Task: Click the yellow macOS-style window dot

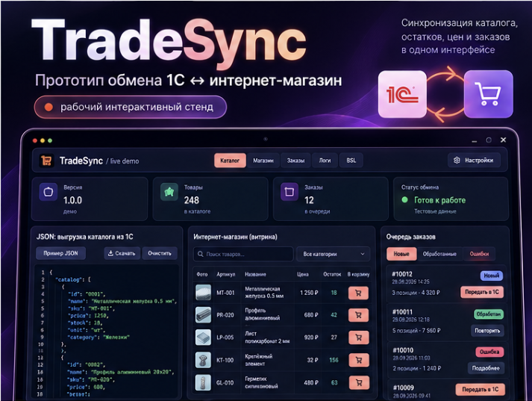Action: [x=43, y=140]
